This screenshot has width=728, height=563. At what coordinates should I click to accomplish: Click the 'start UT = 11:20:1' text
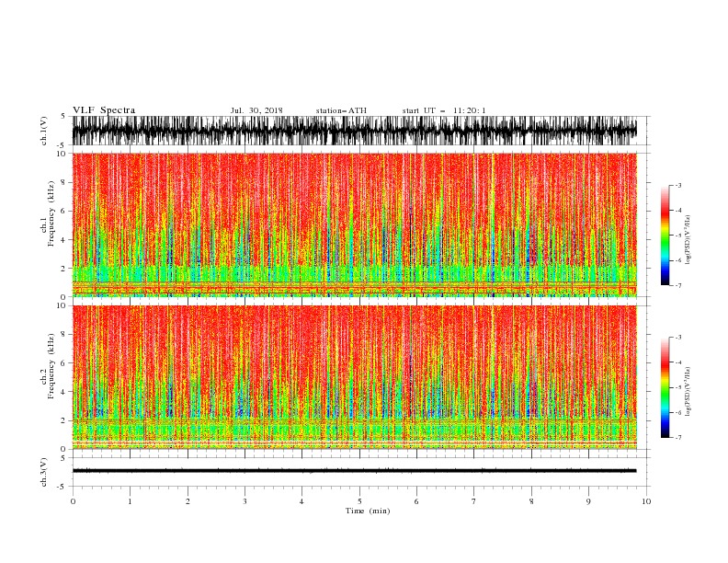444,110
